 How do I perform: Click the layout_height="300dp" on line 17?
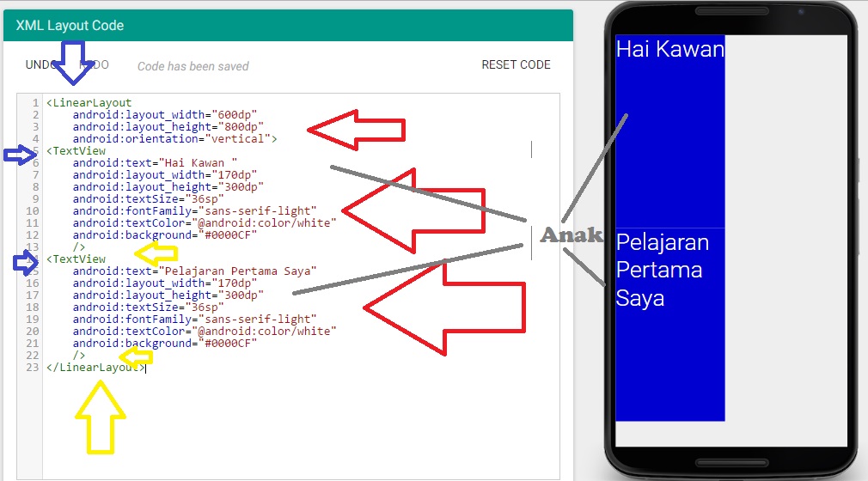click(x=168, y=295)
